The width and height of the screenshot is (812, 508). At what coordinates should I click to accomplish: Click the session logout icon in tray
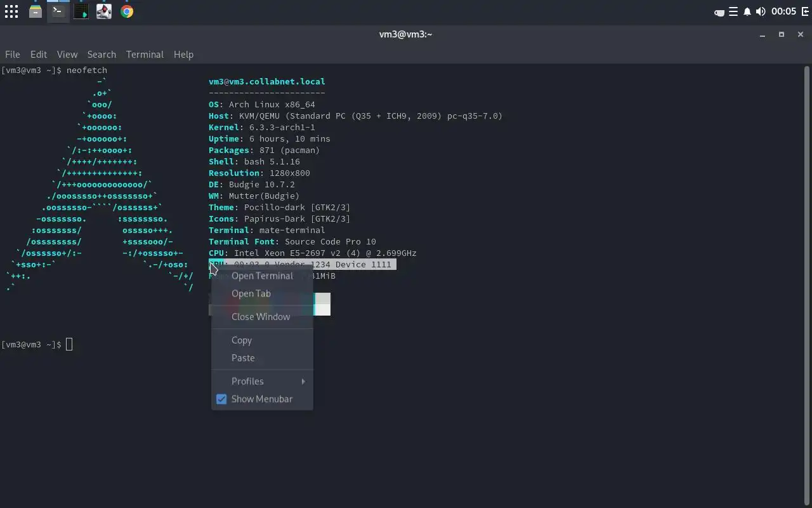click(805, 11)
